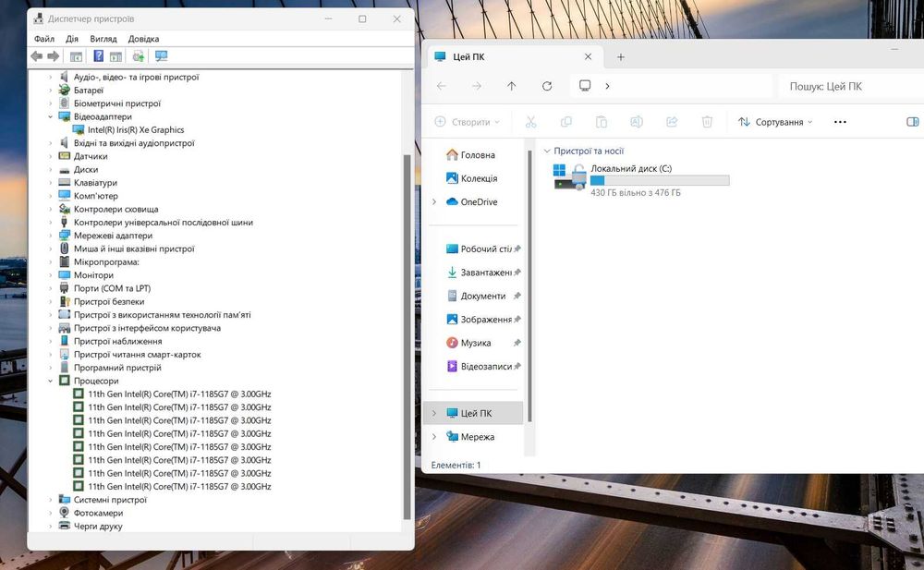Collapse the Пристрої та носії group
Screen dimensions: 924x570
pyautogui.click(x=547, y=151)
